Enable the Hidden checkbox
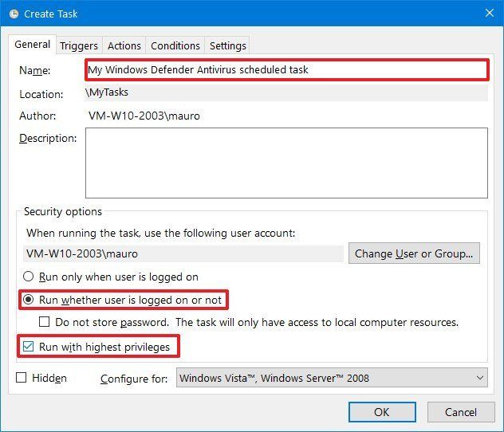504x432 pixels. [x=22, y=378]
